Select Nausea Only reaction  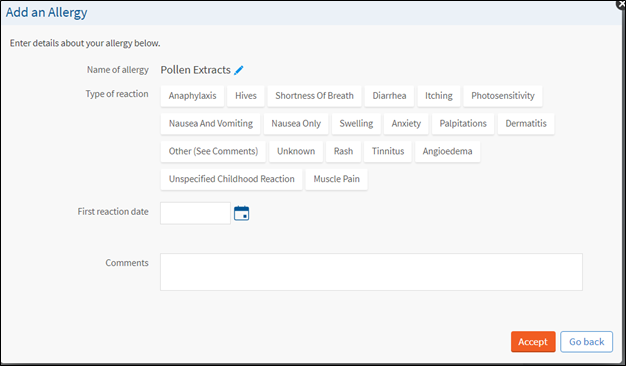[296, 124]
